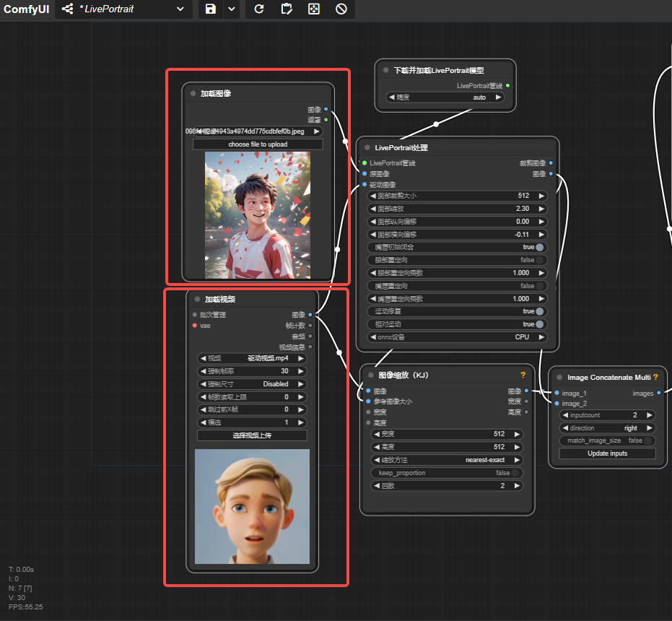Click the 嘴唇重定向乘数 value slider field

pos(458,298)
